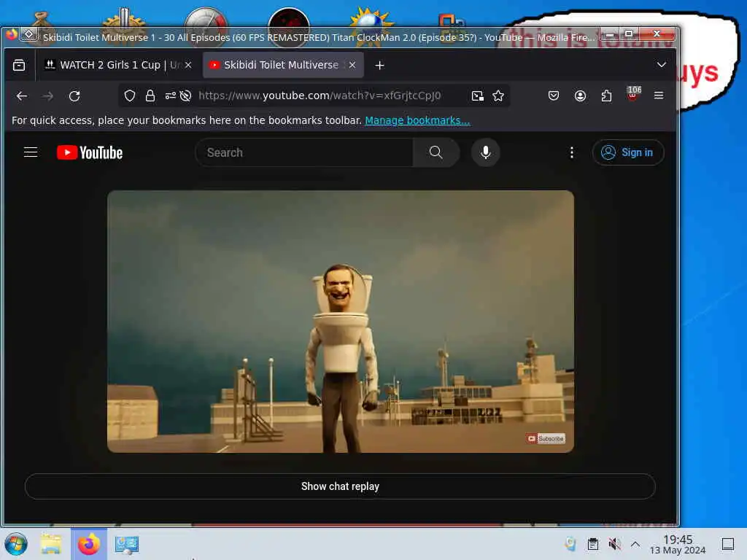Close the WATCH 2 Girls 1 Cup tab
Viewport: 747px width, 560px height.
click(189, 65)
